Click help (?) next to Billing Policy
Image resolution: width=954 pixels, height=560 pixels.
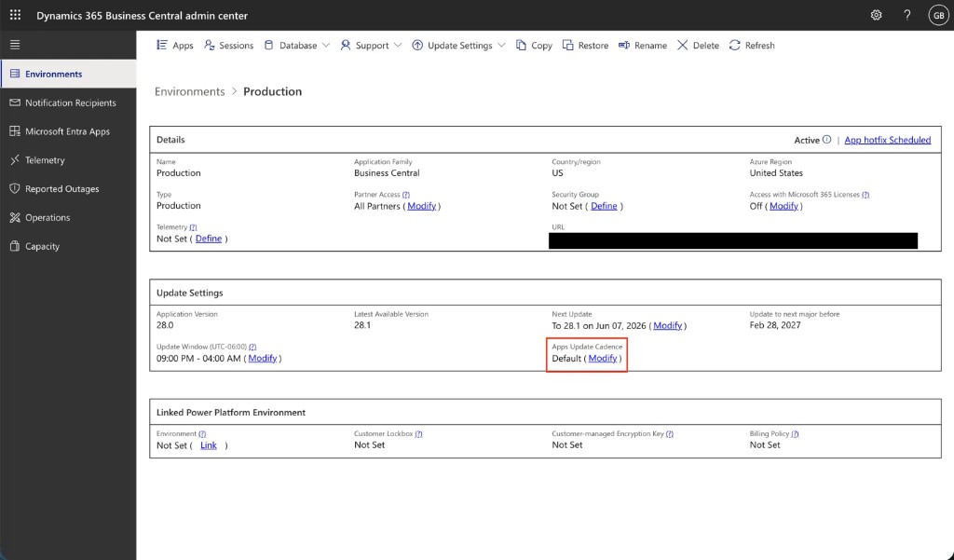coord(796,434)
